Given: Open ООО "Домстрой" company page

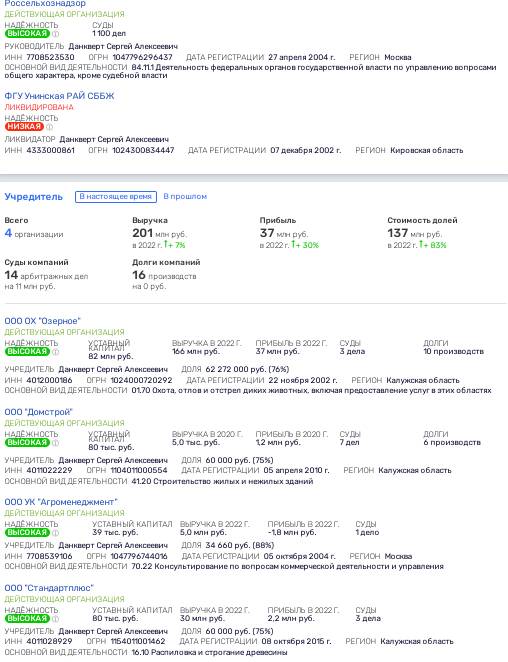Looking at the screenshot, I should [x=38, y=412].
